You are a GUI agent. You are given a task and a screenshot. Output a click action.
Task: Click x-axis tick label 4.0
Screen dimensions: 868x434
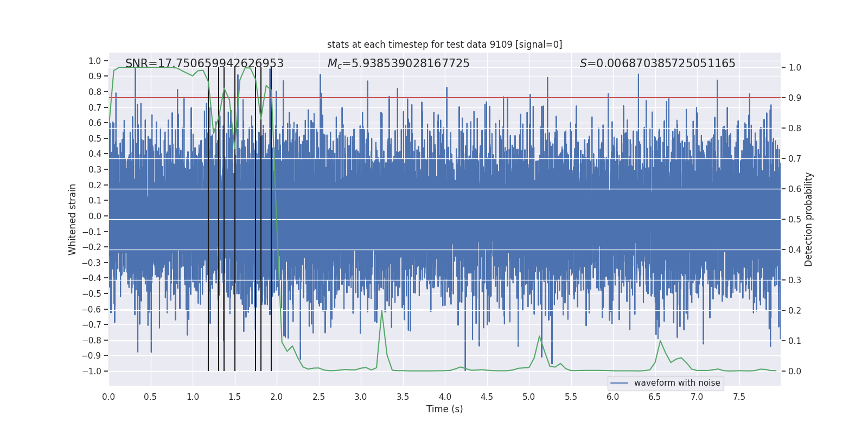[445, 397]
